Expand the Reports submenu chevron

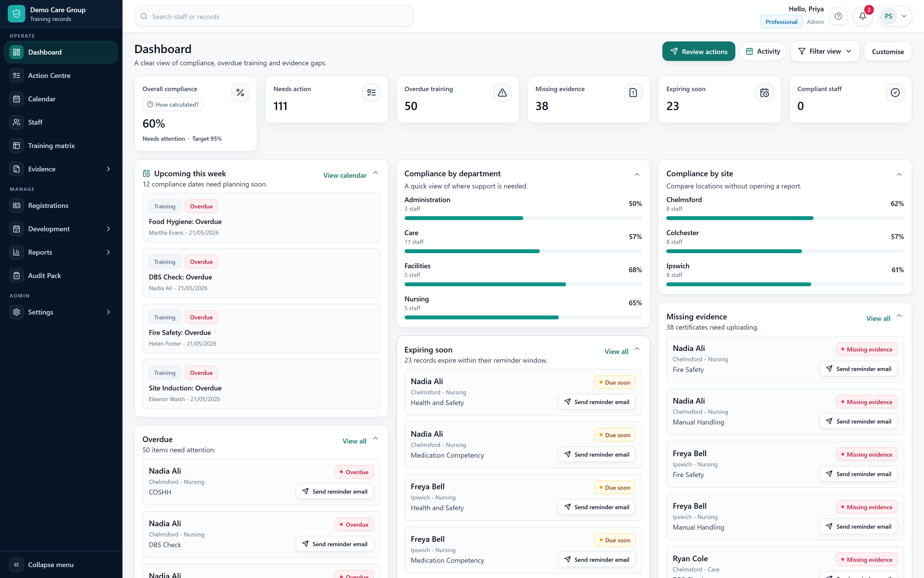click(x=108, y=252)
